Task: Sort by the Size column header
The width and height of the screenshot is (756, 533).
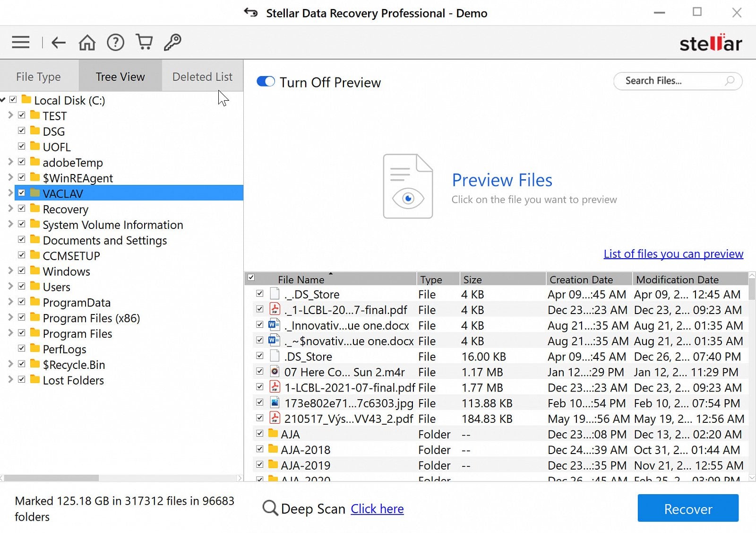Action: tap(503, 279)
